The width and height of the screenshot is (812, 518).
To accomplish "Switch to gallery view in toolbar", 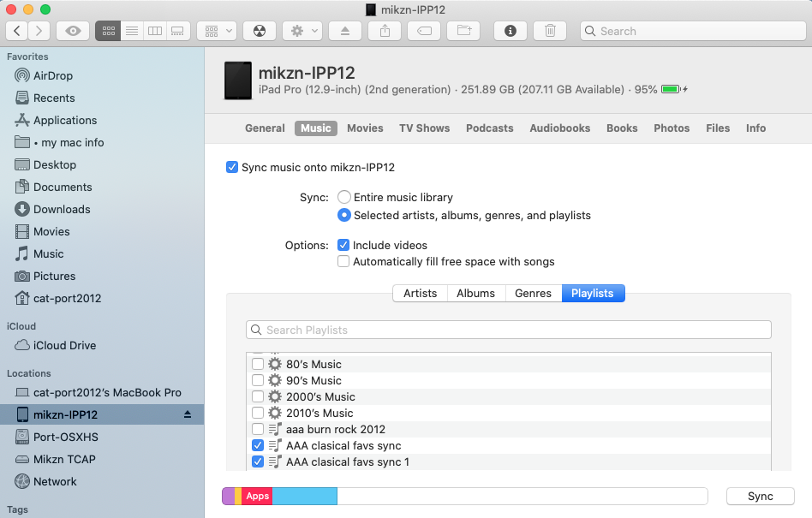I will pos(177,31).
